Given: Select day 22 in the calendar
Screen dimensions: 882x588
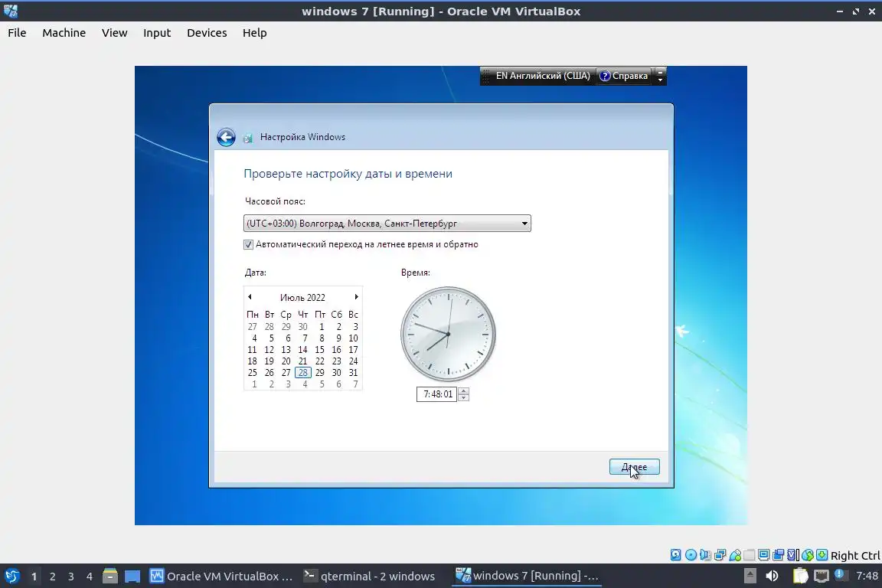Looking at the screenshot, I should (x=319, y=361).
